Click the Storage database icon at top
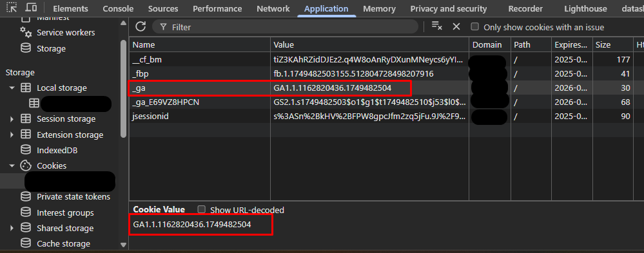The height and width of the screenshot is (253, 644). pyautogui.click(x=26, y=48)
